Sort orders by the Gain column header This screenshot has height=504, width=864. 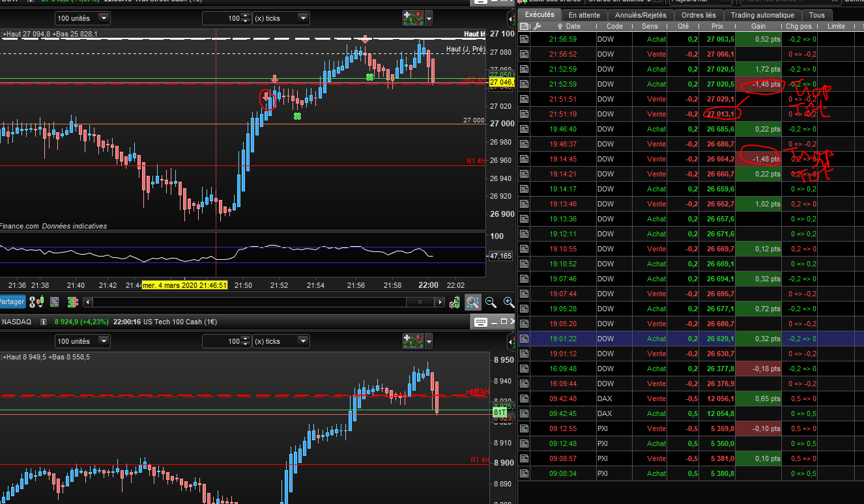pyautogui.click(x=758, y=27)
